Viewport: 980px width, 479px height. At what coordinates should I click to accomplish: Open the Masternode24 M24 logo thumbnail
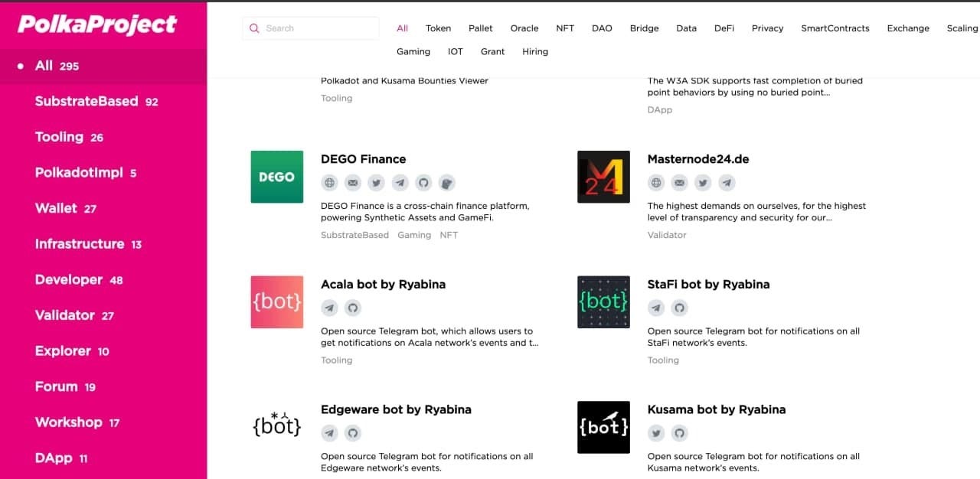pos(603,177)
